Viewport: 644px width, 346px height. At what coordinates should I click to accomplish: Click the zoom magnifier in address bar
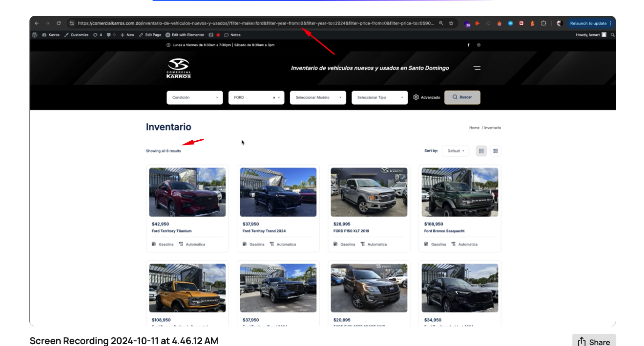[x=441, y=23]
